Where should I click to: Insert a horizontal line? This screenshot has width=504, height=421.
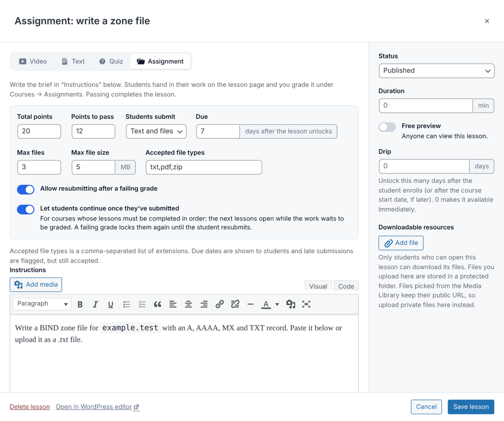tap(251, 304)
